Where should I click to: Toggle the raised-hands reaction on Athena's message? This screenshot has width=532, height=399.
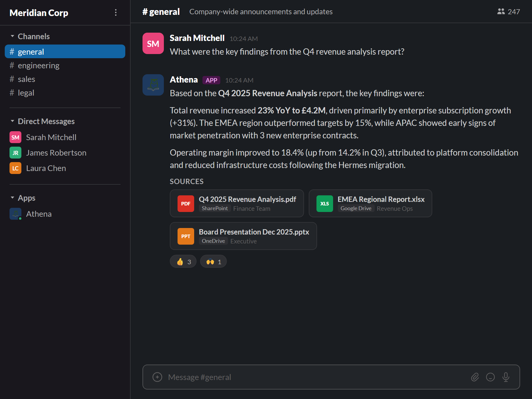[213, 261]
